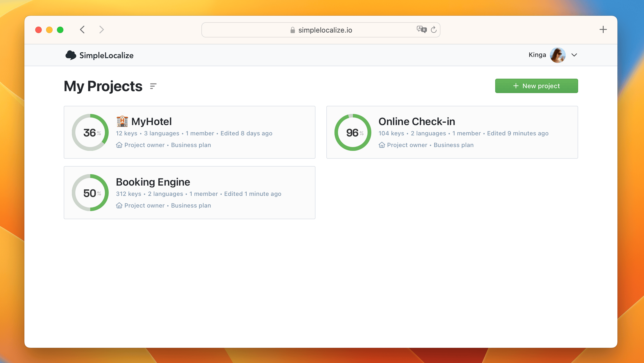Open a new browser tab with plus
The image size is (644, 363).
603,30
